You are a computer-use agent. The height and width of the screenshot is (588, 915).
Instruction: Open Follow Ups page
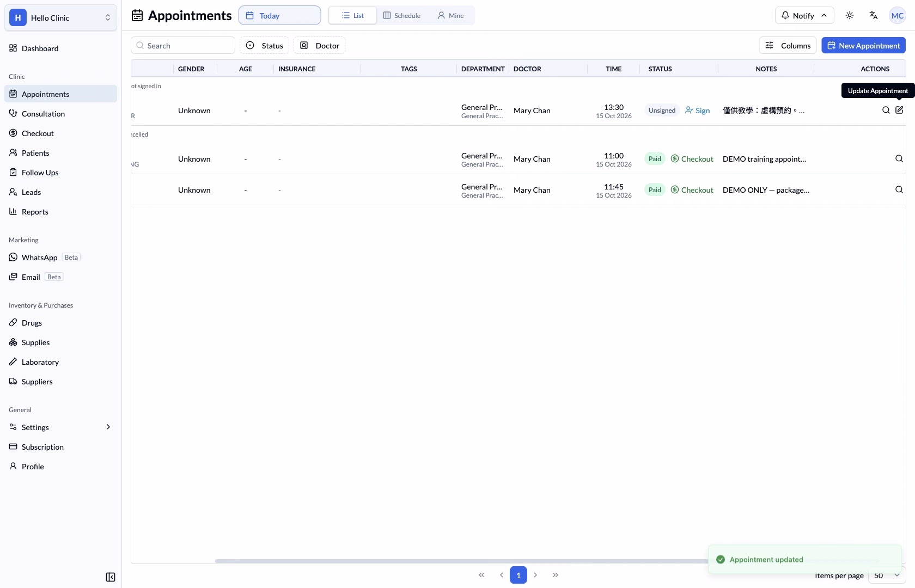pos(60,173)
